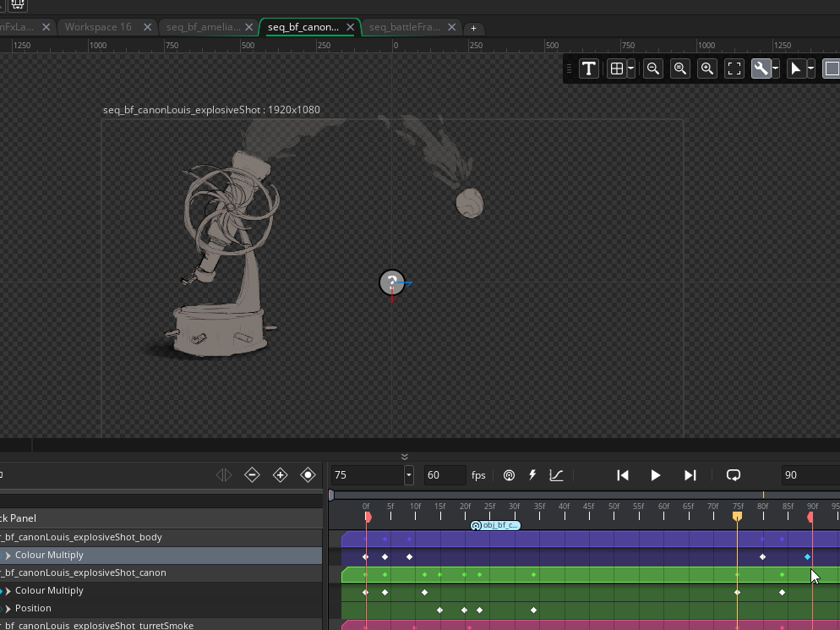Expand the Position track property
This screenshot has width=840, height=630.
click(x=8, y=608)
